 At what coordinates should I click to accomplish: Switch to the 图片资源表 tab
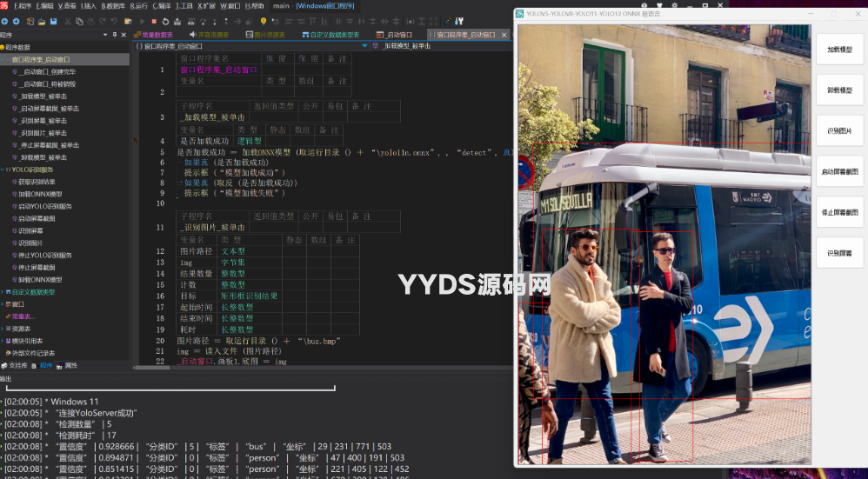[259, 35]
